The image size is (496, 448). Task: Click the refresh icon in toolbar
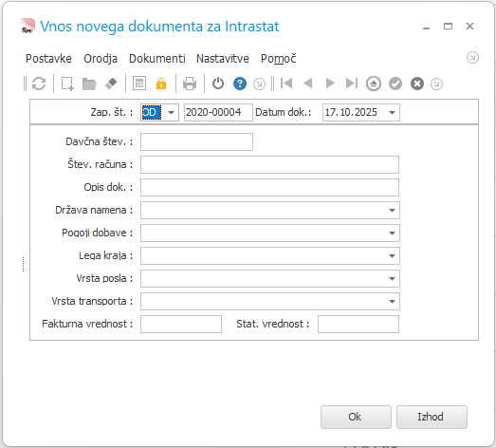(x=39, y=84)
